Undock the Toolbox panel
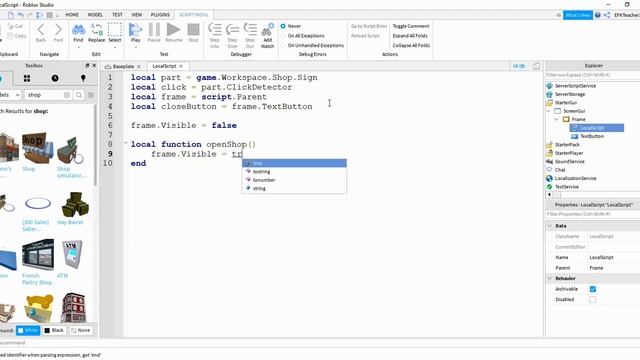This screenshot has width=640, height=360. (87, 65)
